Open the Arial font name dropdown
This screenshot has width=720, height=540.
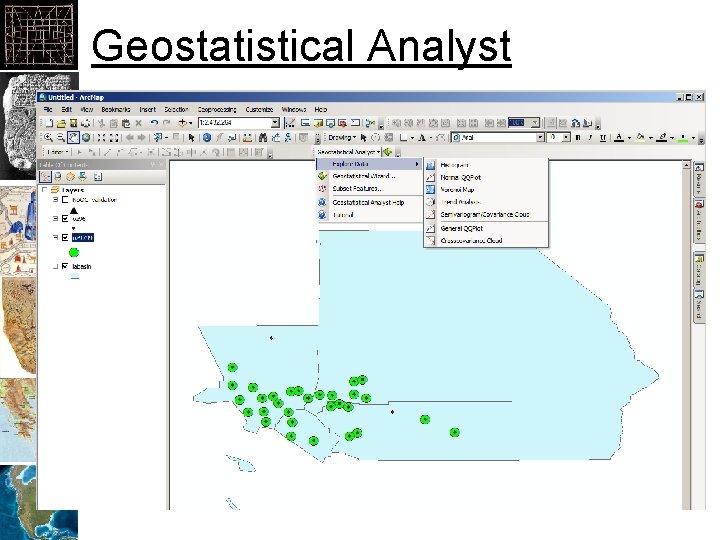click(x=540, y=137)
